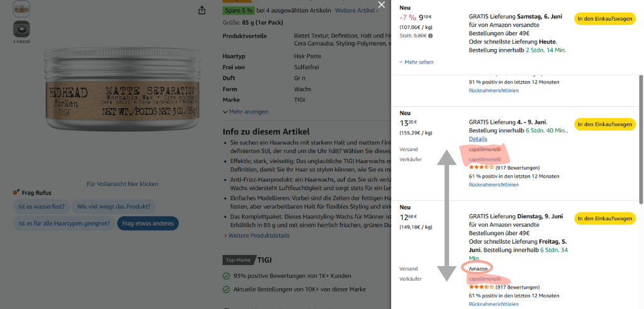Viewport: 644px width, 309px height.
Task: Add the 13,20€ offer to cart
Action: 604,124
